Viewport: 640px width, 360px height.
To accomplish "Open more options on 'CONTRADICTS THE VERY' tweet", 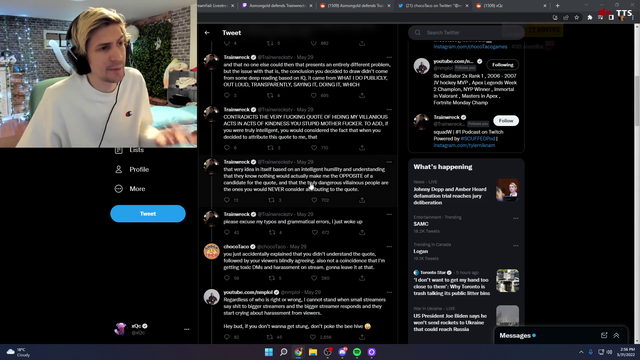I will pyautogui.click(x=389, y=109).
